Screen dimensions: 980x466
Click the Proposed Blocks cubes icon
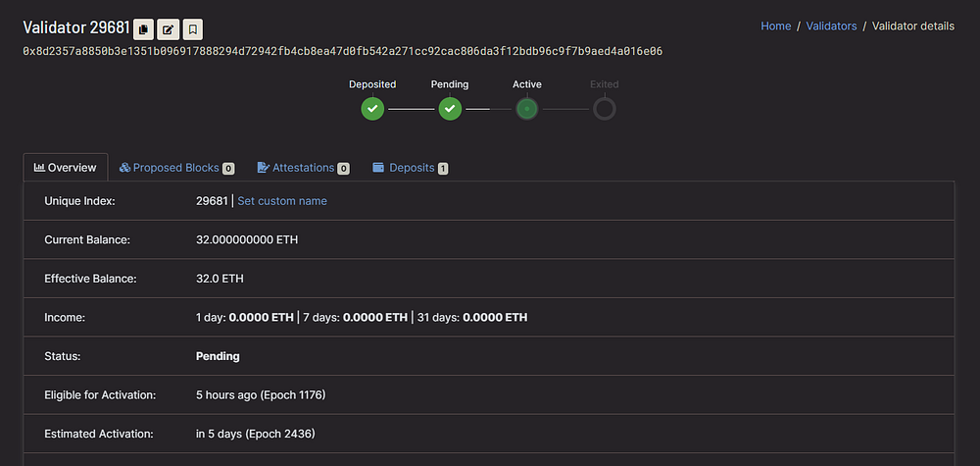(124, 168)
